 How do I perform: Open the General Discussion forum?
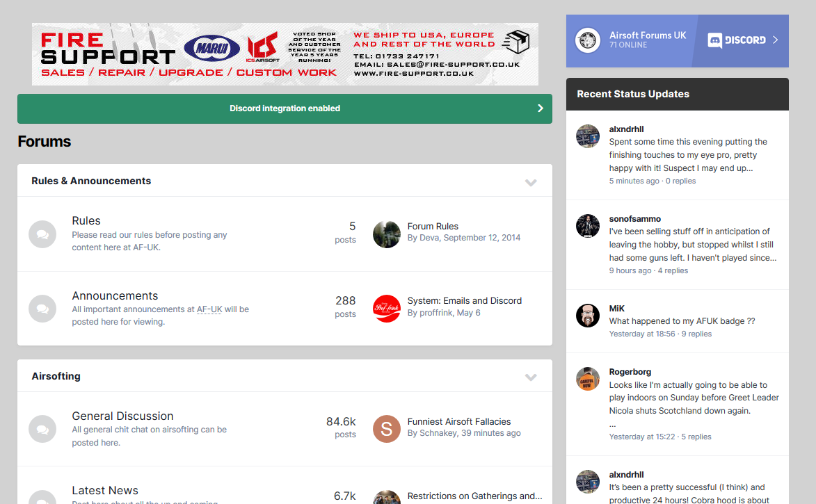click(123, 416)
